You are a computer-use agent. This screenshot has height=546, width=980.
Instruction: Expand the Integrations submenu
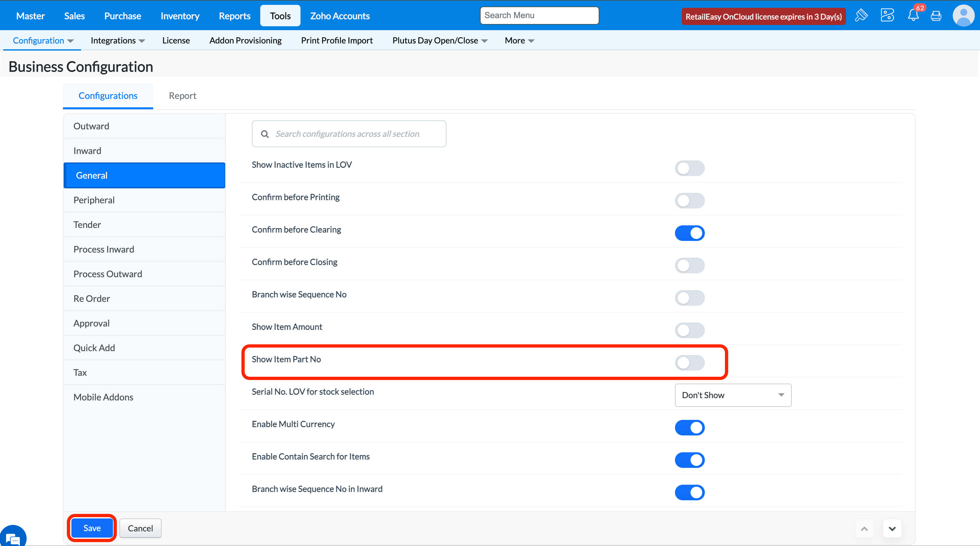pyautogui.click(x=117, y=40)
